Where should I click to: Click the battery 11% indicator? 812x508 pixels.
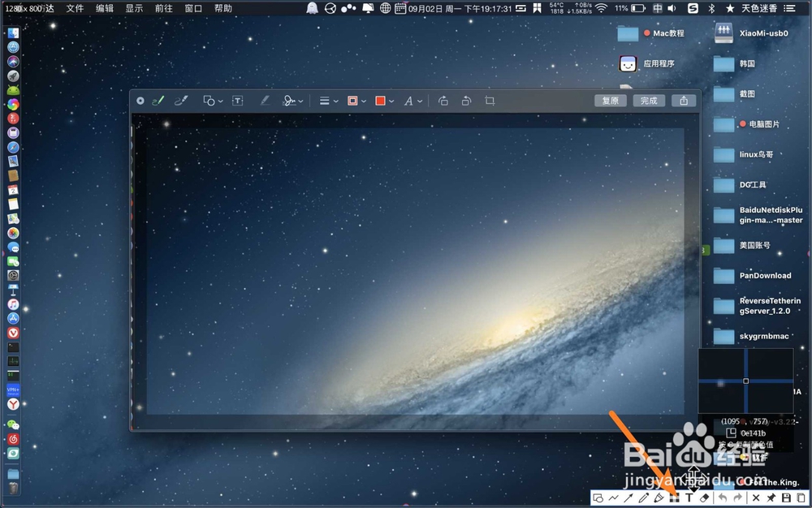[x=630, y=8]
